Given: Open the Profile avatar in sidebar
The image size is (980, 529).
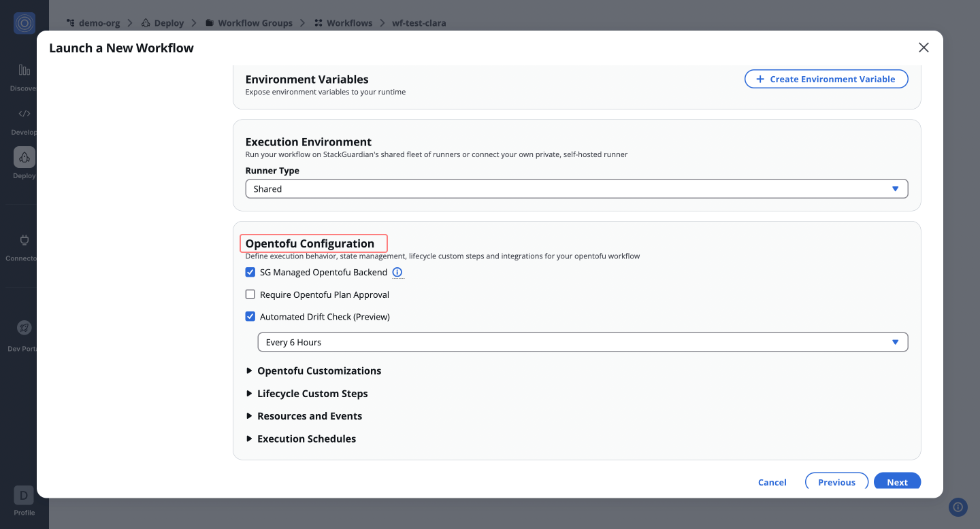Looking at the screenshot, I should click(x=24, y=495).
